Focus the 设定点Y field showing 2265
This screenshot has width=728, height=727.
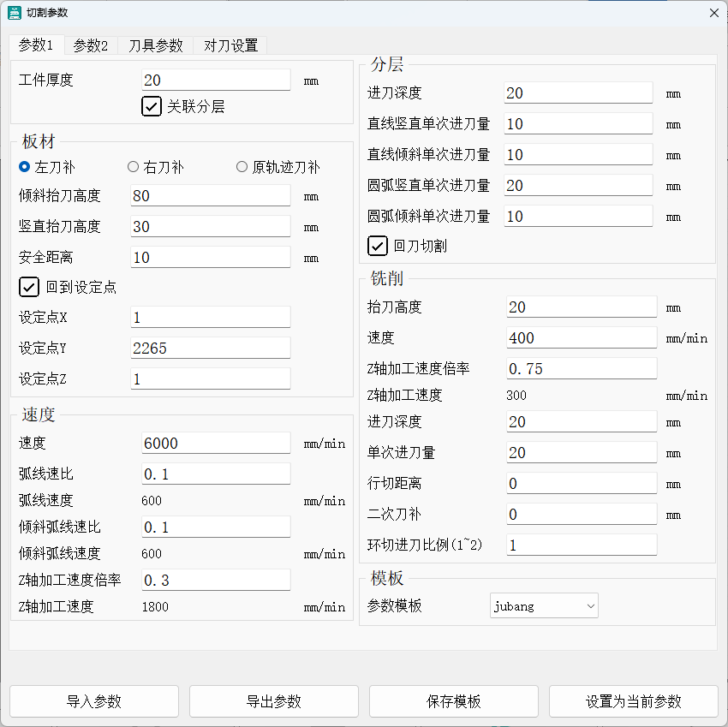pyautogui.click(x=210, y=348)
